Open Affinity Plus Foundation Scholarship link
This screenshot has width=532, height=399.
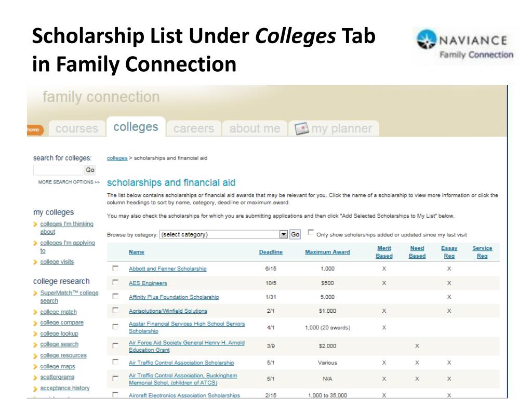(174, 297)
